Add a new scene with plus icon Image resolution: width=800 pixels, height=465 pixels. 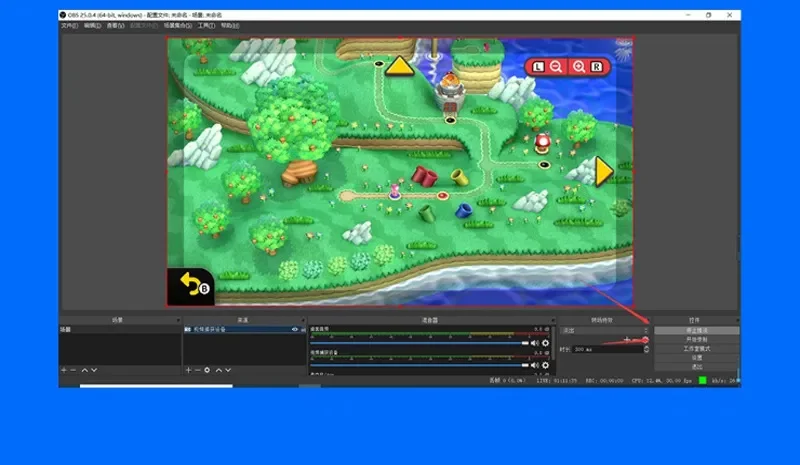pyautogui.click(x=63, y=370)
